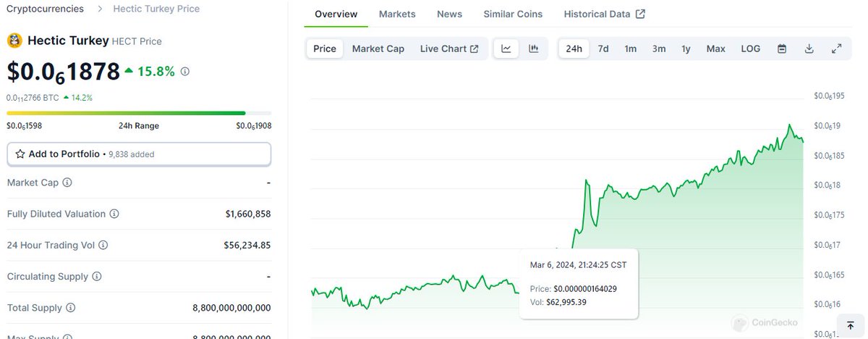The image size is (868, 339).
Task: Click the Add to Portfolio button
Action: pyautogui.click(x=139, y=154)
